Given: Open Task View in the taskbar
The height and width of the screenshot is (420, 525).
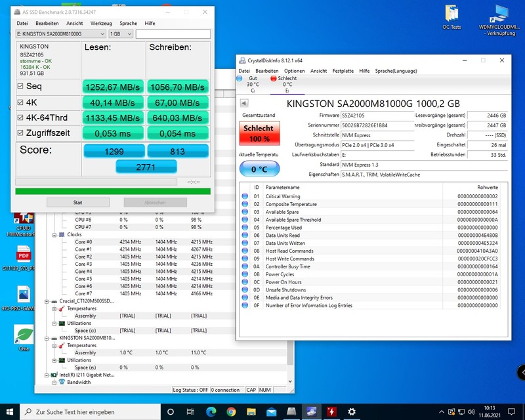Looking at the screenshot, I should click(190, 411).
